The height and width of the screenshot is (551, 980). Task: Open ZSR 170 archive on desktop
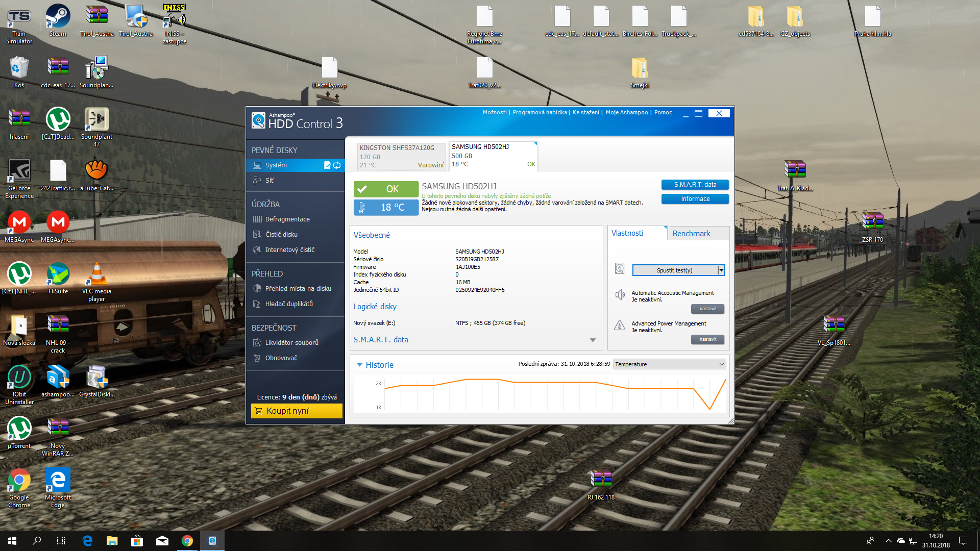coord(872,227)
